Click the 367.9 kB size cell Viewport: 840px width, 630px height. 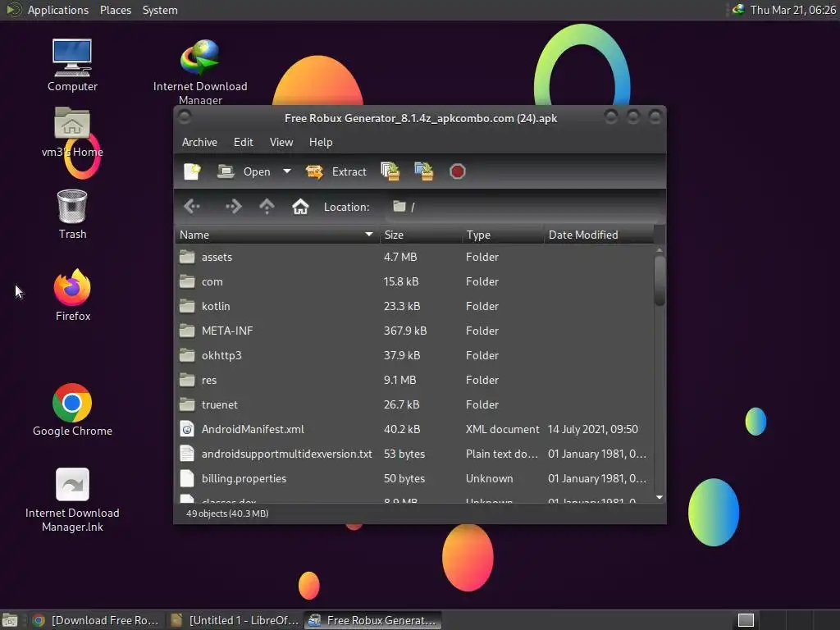coord(405,331)
